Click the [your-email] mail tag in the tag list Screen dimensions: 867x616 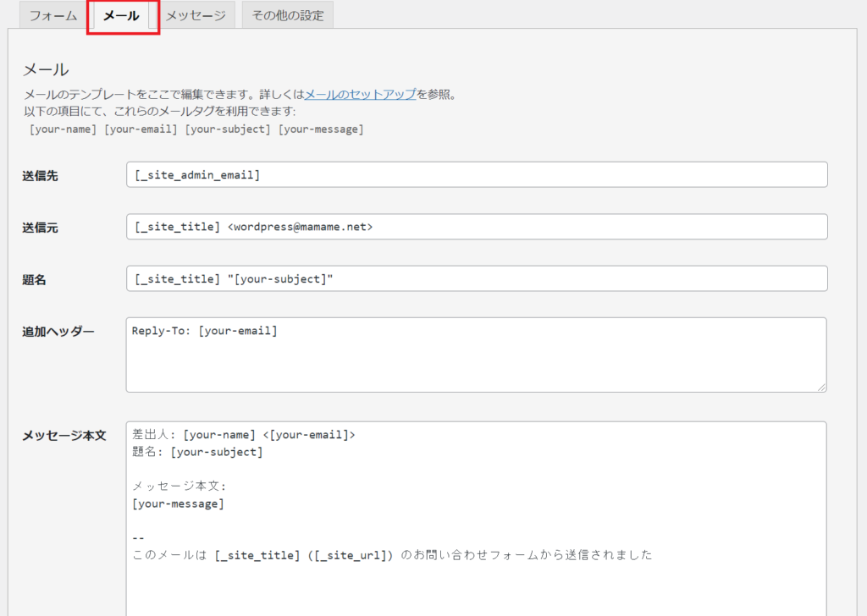click(141, 129)
